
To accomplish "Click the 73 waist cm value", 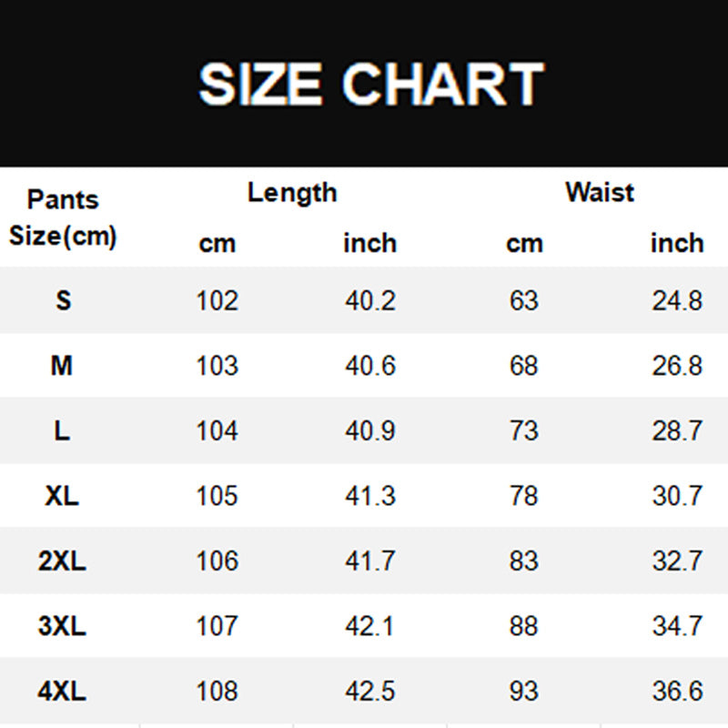I will click(524, 430).
